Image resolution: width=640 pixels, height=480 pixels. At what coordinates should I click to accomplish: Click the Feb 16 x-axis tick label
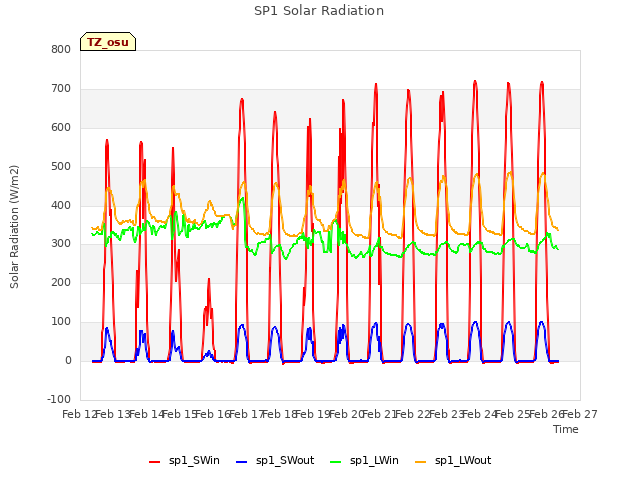(213, 414)
